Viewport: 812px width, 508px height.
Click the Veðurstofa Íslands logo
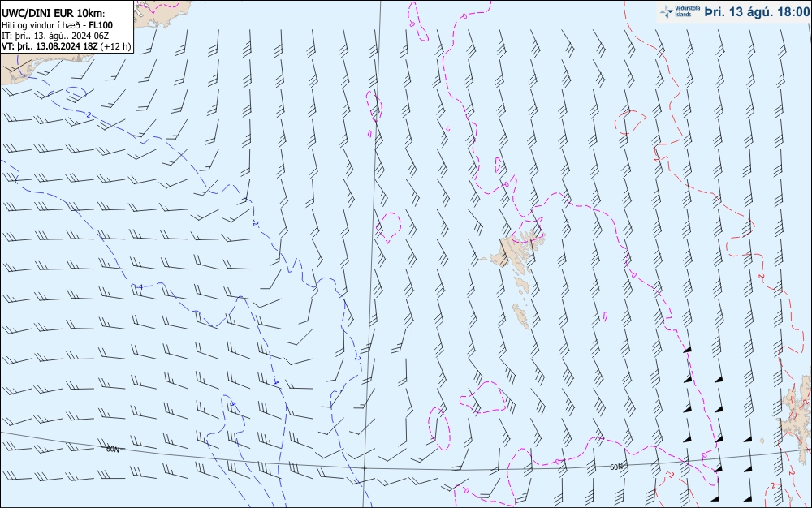click(x=680, y=11)
